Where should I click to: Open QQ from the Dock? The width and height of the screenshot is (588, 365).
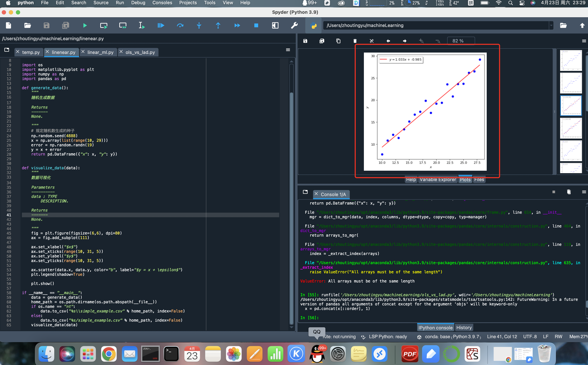317,354
